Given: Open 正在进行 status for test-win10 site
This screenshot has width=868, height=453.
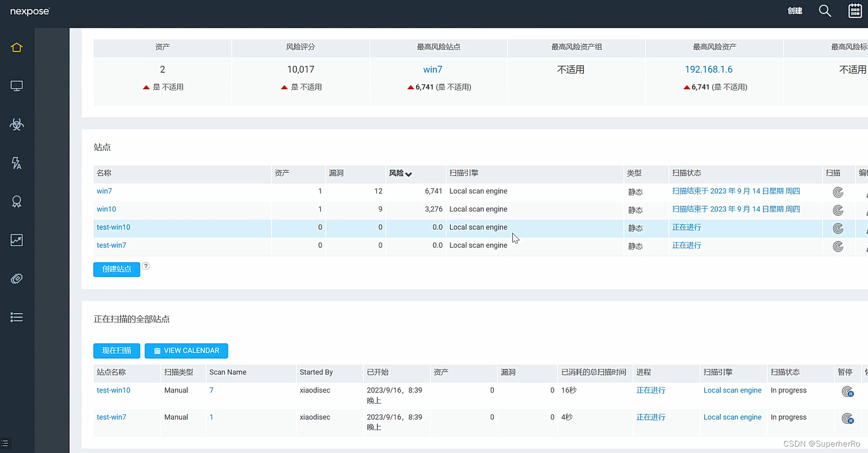Looking at the screenshot, I should (687, 228).
